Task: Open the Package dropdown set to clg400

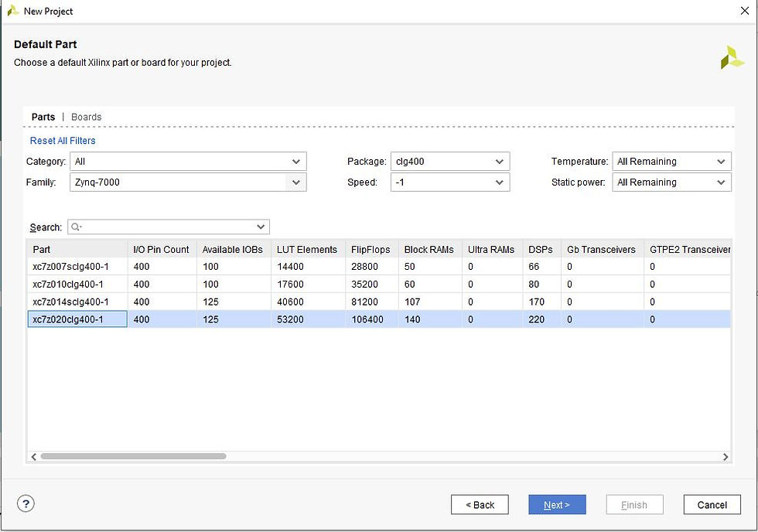Action: point(450,162)
